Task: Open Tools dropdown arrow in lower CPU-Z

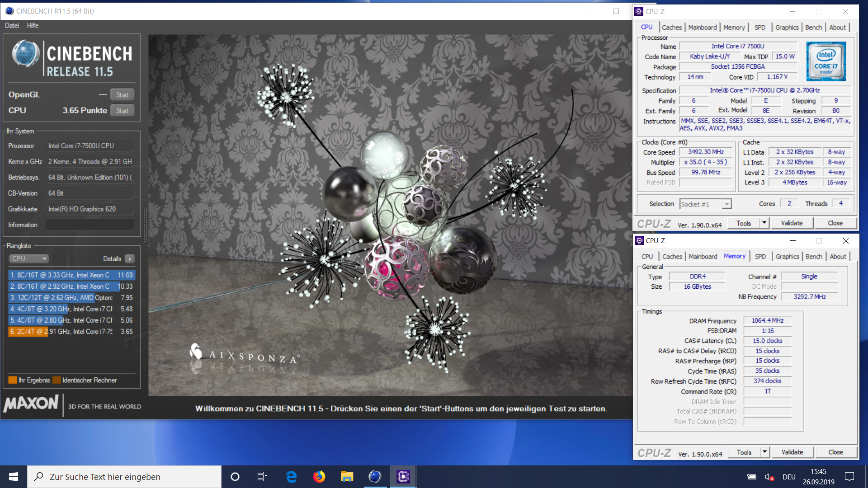Action: [765, 452]
